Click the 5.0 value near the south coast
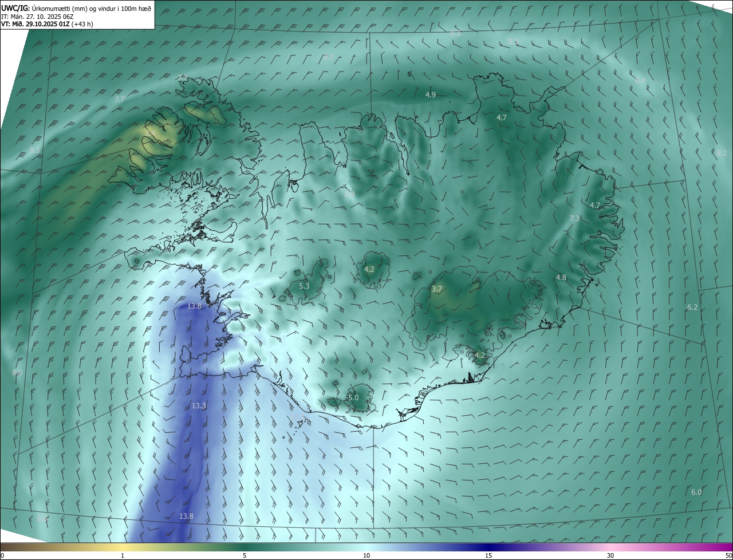 [x=353, y=397]
